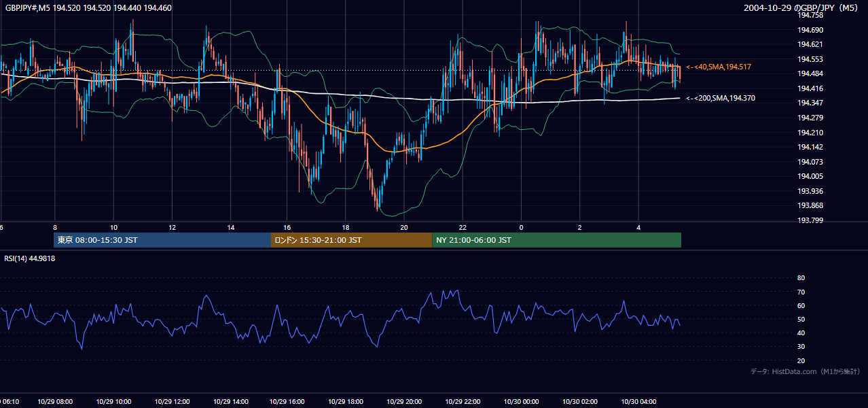Click the 2004-10-29 GBP/JPY (M5) chart title
Image resolution: width=868 pixels, height=408 pixels.
point(802,8)
